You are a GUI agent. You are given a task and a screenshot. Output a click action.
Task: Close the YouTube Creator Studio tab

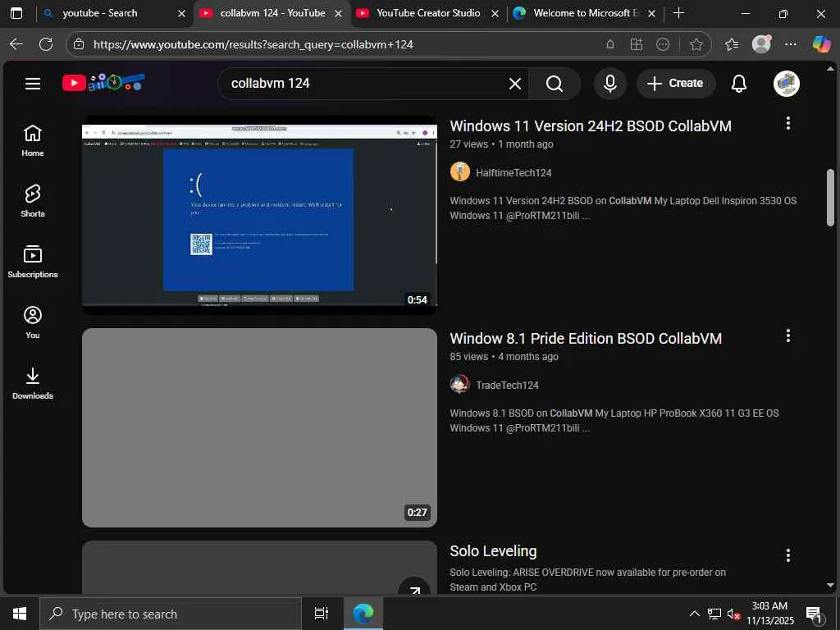495,13
